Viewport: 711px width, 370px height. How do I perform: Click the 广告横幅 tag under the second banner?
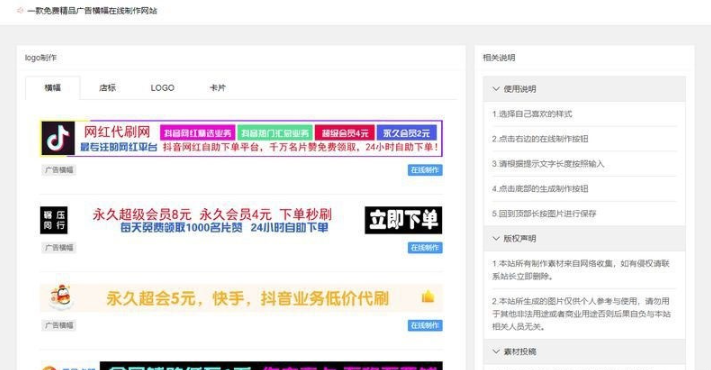coord(58,248)
